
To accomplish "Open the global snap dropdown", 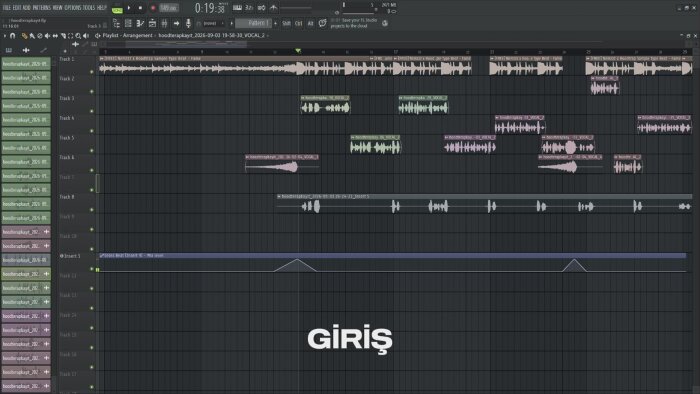I will click(x=213, y=23).
